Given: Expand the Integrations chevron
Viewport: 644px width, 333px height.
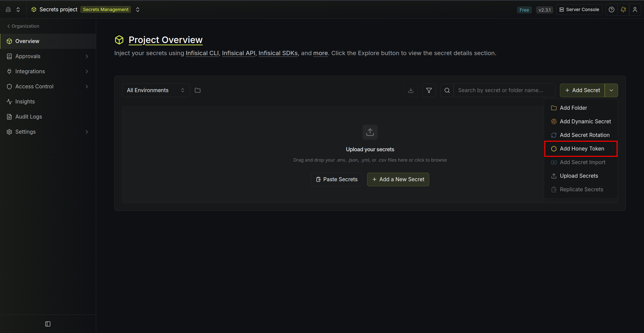Looking at the screenshot, I should [x=87, y=71].
